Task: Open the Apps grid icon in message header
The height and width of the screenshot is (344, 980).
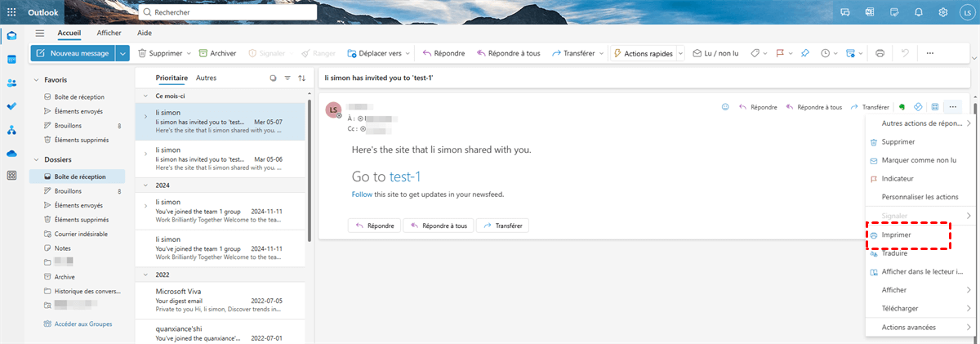Action: click(x=935, y=107)
